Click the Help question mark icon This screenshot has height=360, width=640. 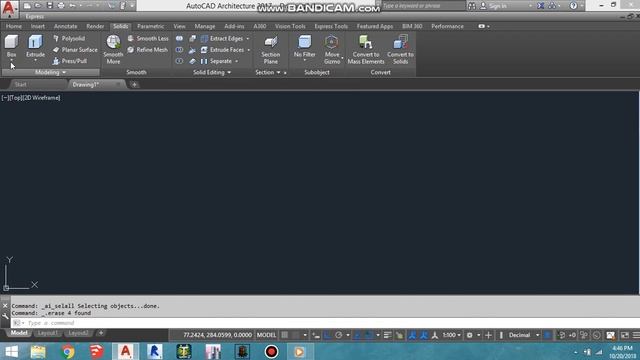573,6
